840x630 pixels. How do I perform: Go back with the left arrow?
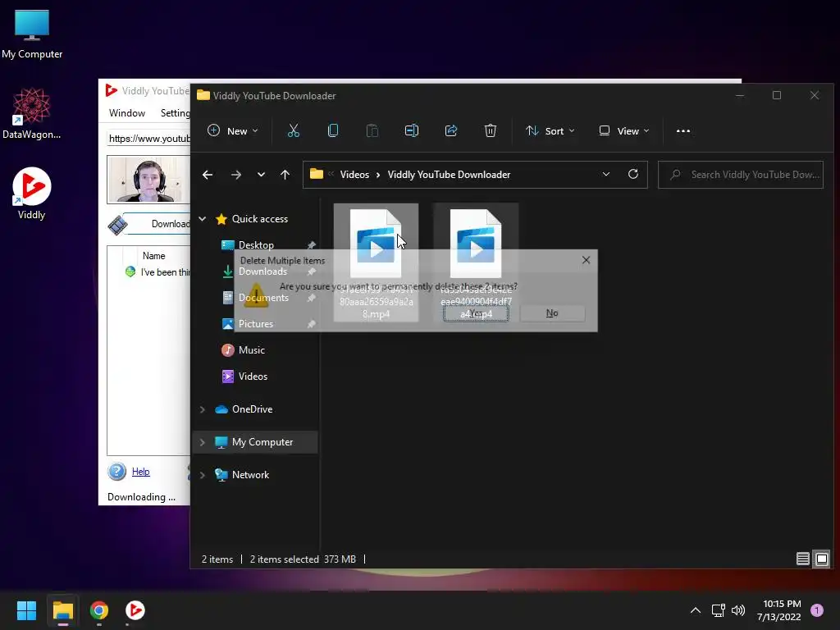208,175
